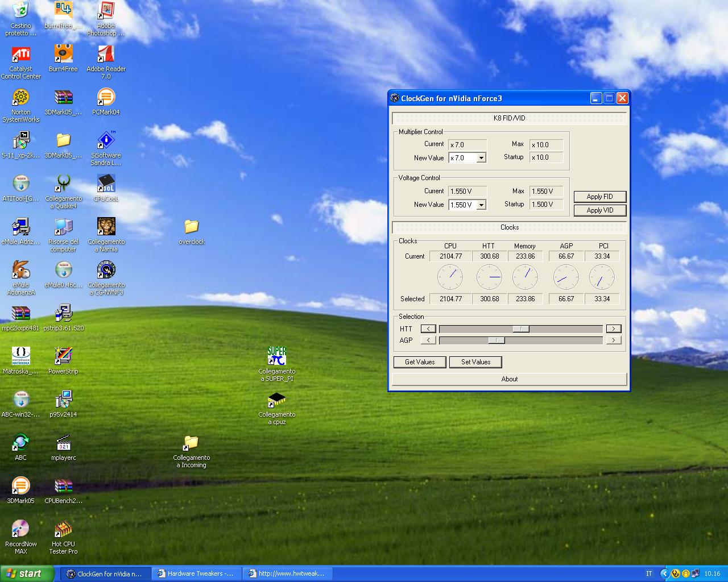Switch to Hardware Tweakers taskbar window
The height and width of the screenshot is (582, 728).
point(196,574)
